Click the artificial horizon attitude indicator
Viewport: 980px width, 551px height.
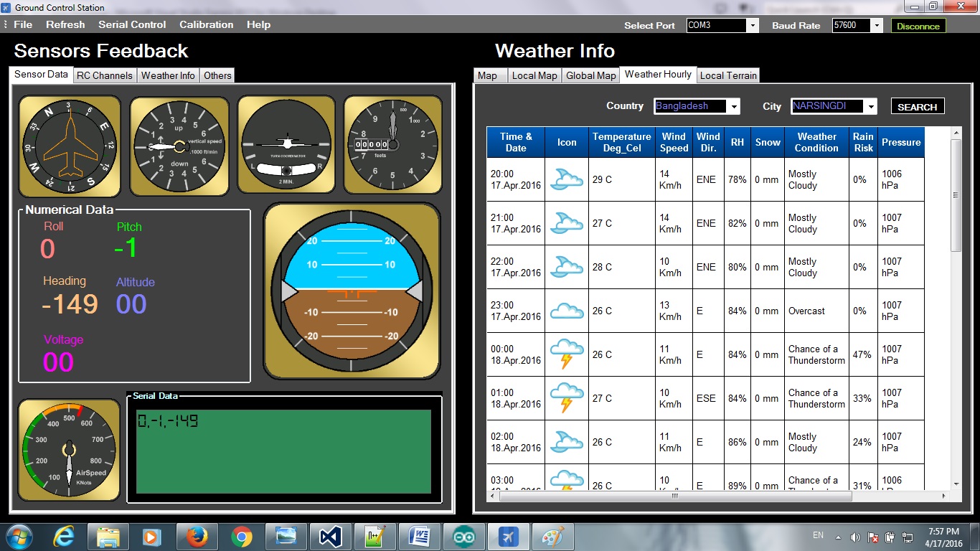tap(350, 289)
